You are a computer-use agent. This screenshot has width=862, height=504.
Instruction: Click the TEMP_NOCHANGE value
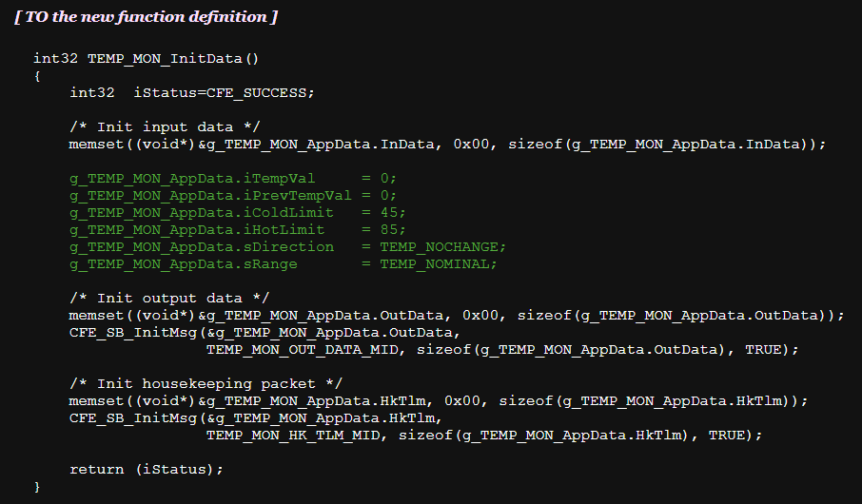tap(442, 246)
